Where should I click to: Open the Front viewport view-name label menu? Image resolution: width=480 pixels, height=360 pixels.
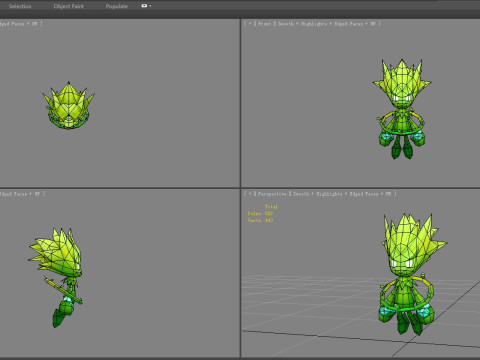tap(264, 24)
